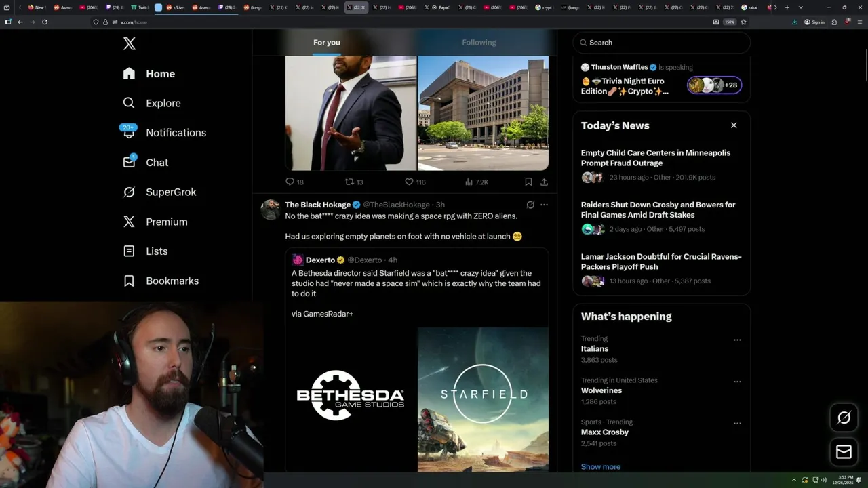The width and height of the screenshot is (868, 488).
Task: Open Notifications in the sidebar
Action: (164, 133)
